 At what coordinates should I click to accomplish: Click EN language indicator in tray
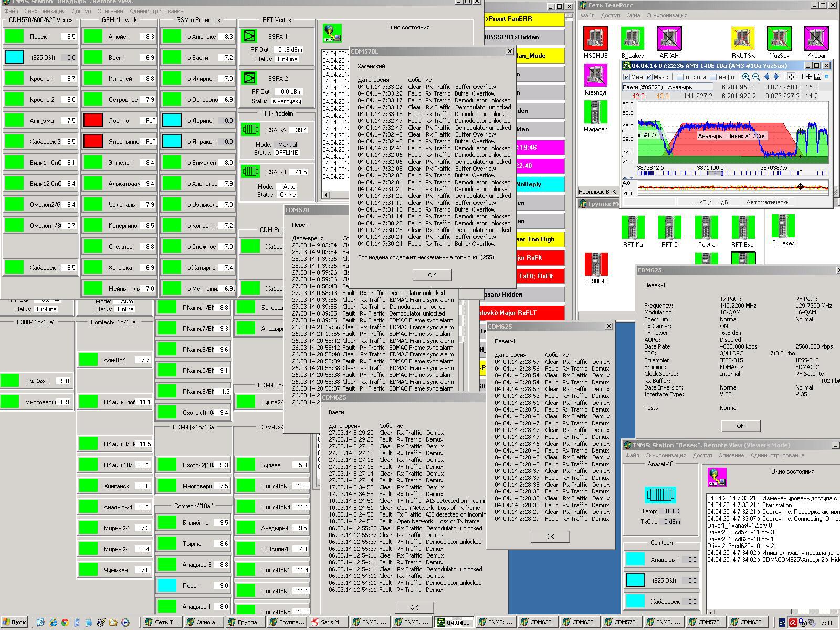click(x=782, y=622)
